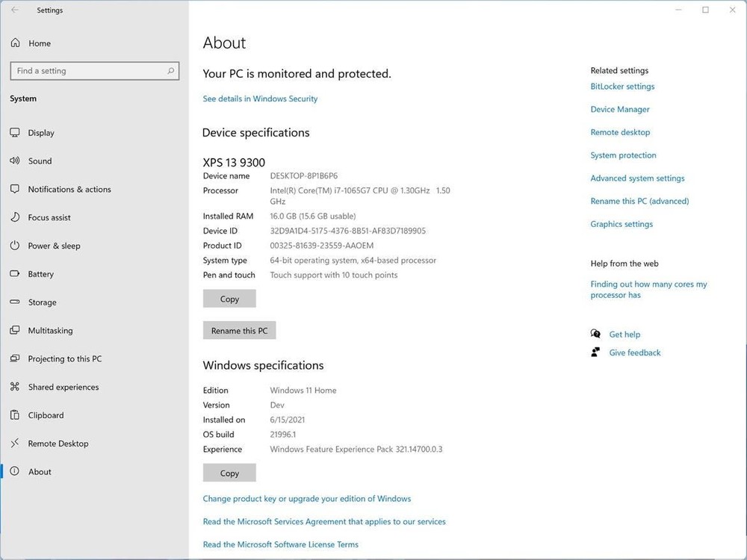Viewport: 747px width, 560px height.
Task: Open the Remote Desktop sidebar item
Action: tap(58, 444)
